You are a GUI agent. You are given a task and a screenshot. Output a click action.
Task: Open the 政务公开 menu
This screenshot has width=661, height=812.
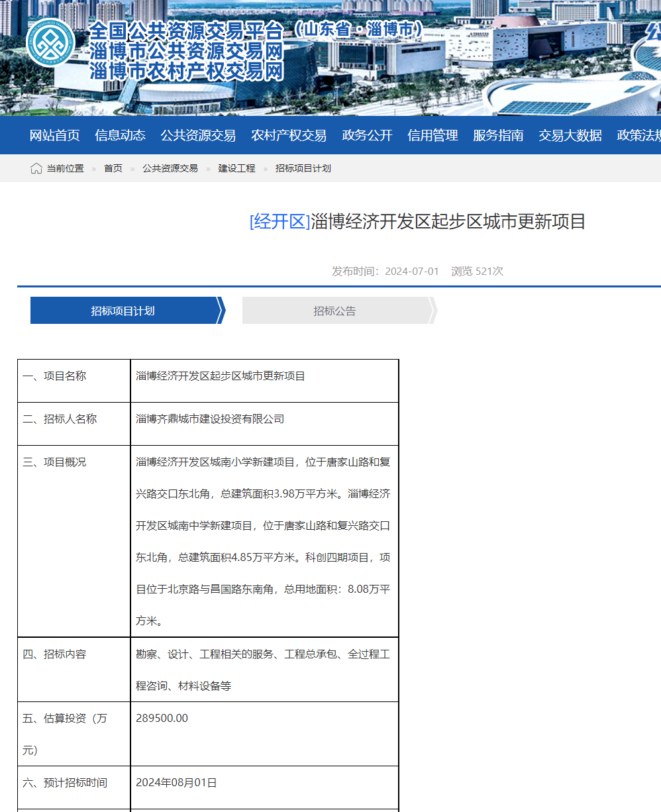(367, 135)
